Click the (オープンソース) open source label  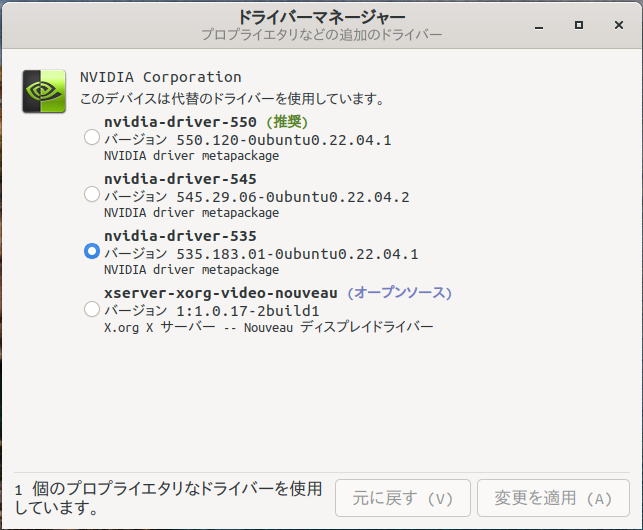click(400, 293)
